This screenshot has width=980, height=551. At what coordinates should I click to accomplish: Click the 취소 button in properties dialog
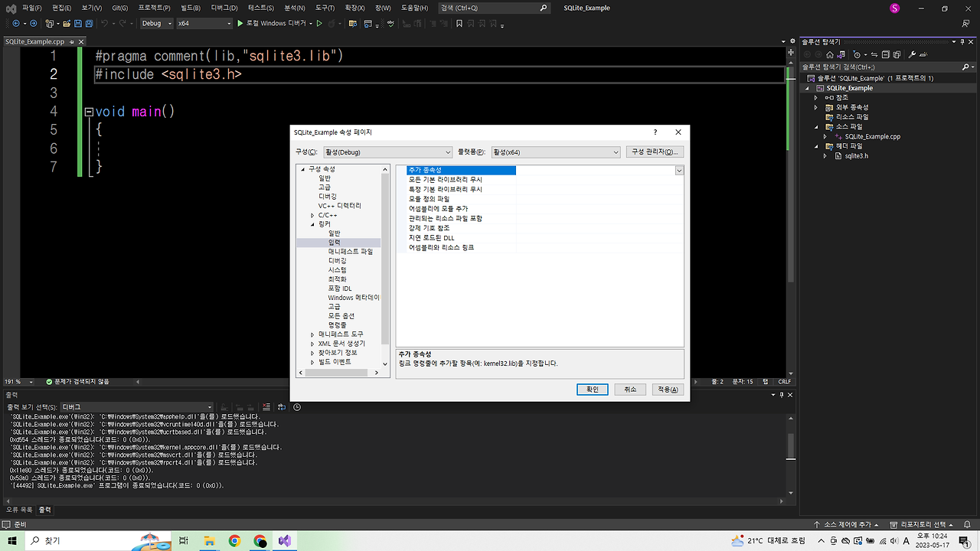[x=630, y=389]
